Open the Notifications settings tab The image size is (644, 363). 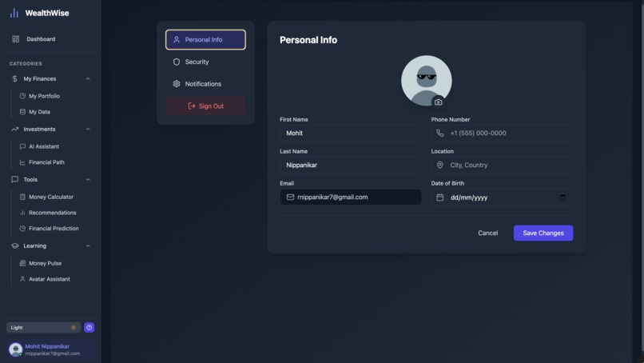coord(206,84)
